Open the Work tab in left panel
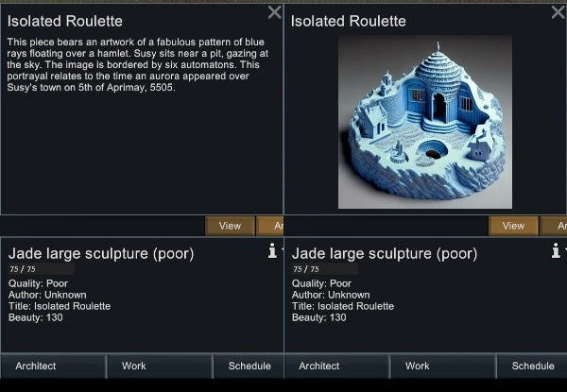Viewport: 567px width, 392px height. coord(134,366)
